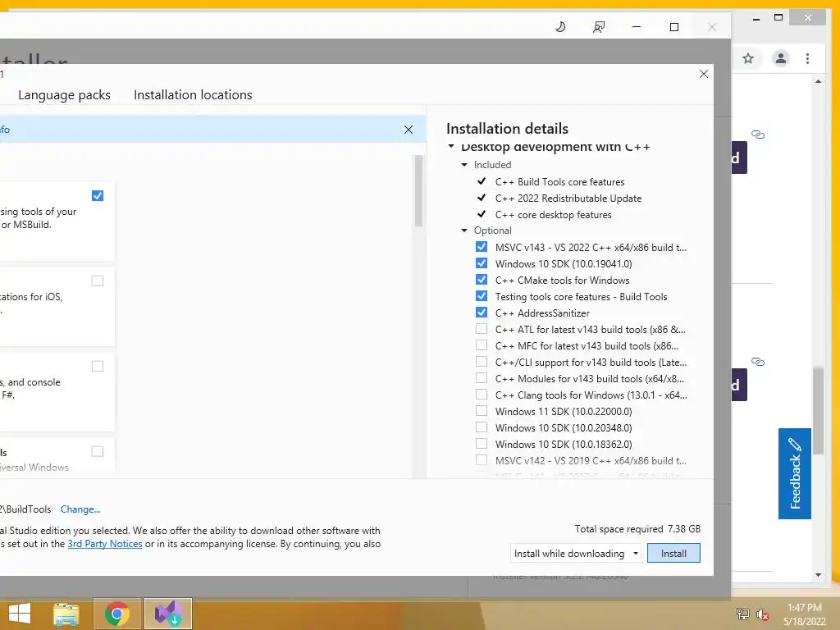840x630 pixels.
Task: Check C++ Modules for v143 build tools
Action: [x=481, y=378]
